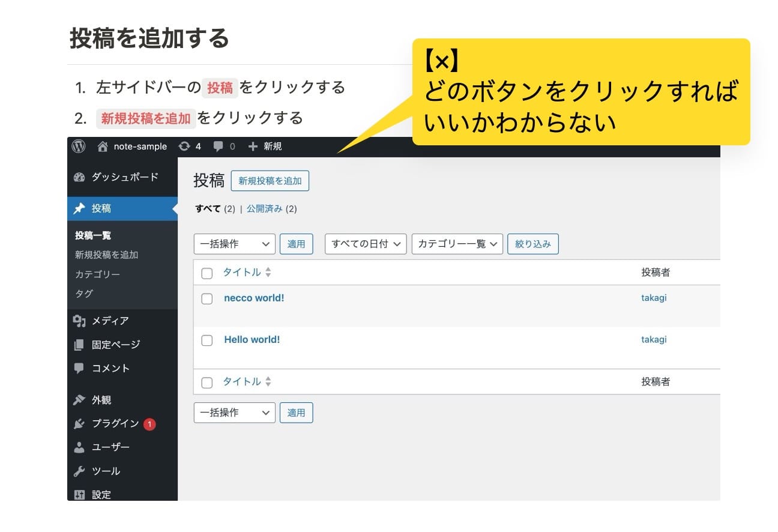Open the updates icon showing 4
The width and height of the screenshot is (778, 532).
184,147
